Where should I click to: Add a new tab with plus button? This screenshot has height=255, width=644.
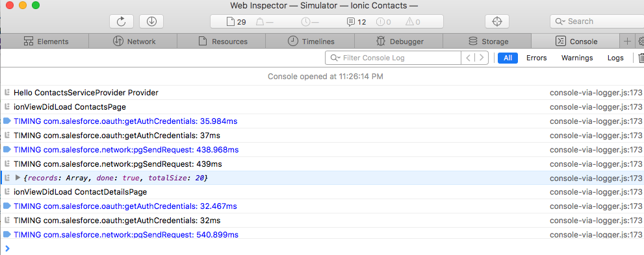[x=626, y=42]
